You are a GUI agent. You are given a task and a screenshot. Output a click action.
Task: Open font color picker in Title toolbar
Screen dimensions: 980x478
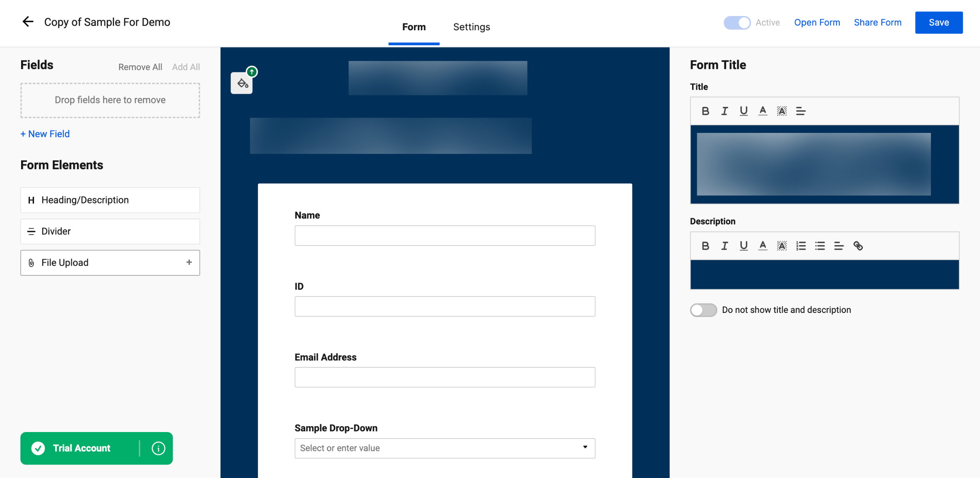pos(763,111)
